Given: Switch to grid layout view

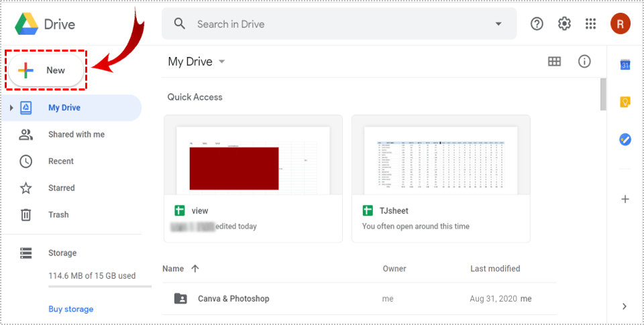Looking at the screenshot, I should 554,62.
